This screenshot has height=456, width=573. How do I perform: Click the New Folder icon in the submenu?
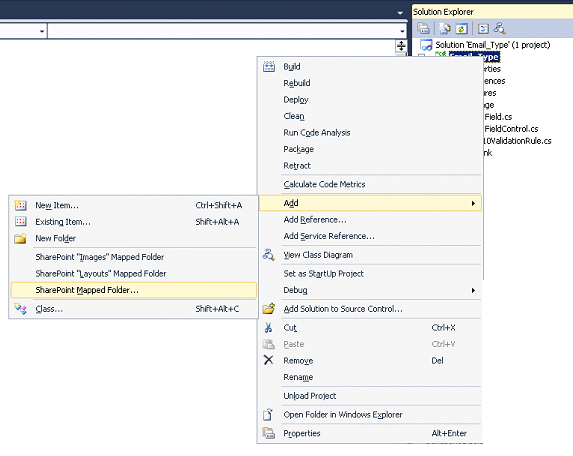20,238
